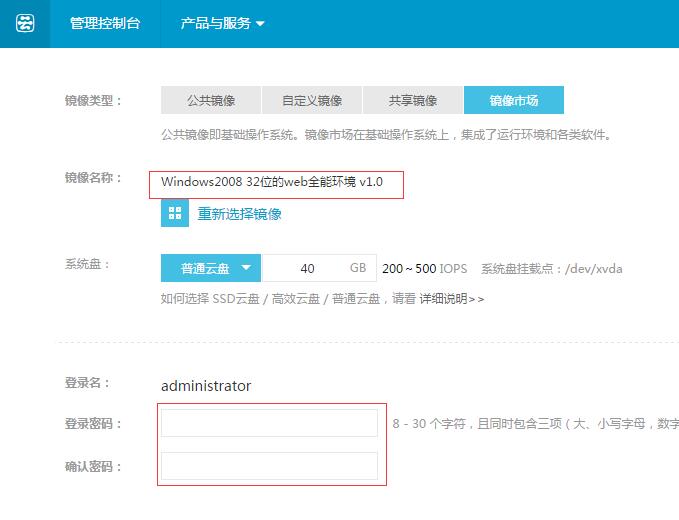
Task: Select the 自定义镜像 image type tab
Action: (x=312, y=100)
